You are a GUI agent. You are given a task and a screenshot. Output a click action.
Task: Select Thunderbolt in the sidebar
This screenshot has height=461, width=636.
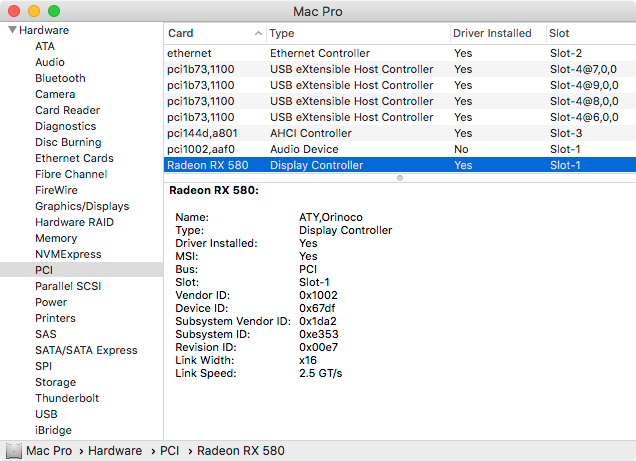click(x=67, y=398)
